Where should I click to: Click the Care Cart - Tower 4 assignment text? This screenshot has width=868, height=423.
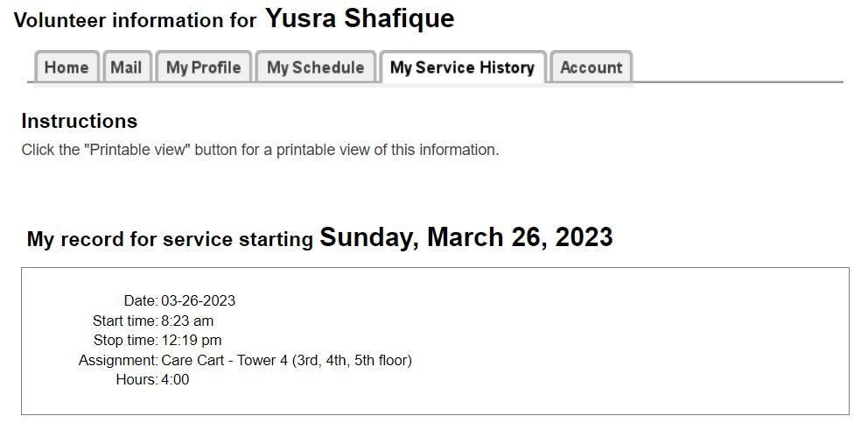click(286, 360)
